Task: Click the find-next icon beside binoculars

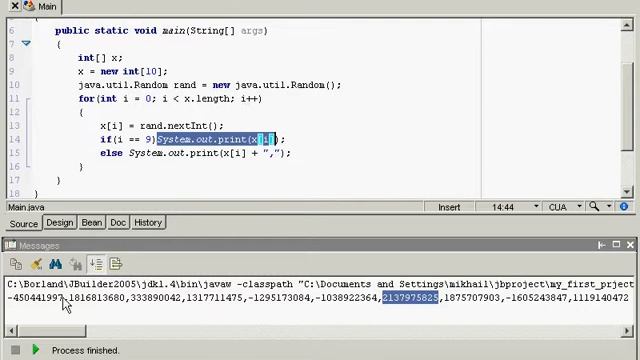Action: click(x=76, y=264)
